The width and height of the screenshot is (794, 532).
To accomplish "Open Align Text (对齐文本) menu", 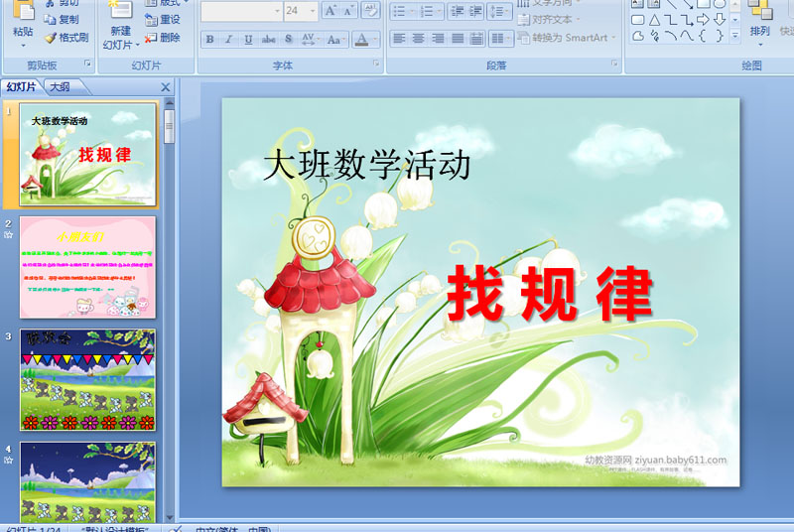I will pos(549,20).
